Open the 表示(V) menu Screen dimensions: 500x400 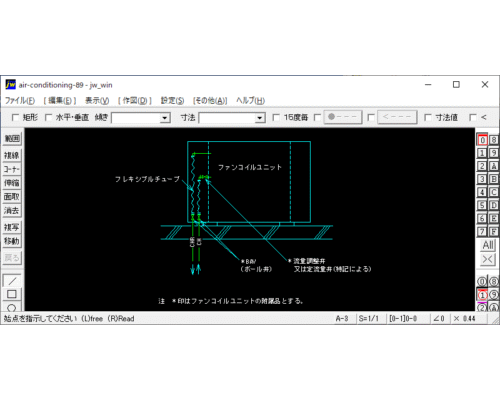pyautogui.click(x=97, y=100)
